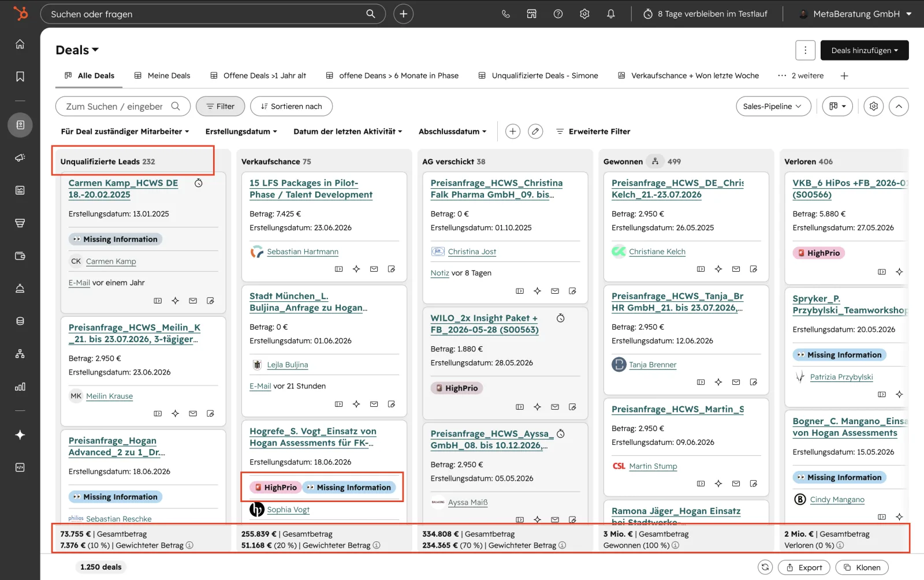Open the MetaBeratung GmbH account menu
The height and width of the screenshot is (580, 924).
(x=855, y=14)
